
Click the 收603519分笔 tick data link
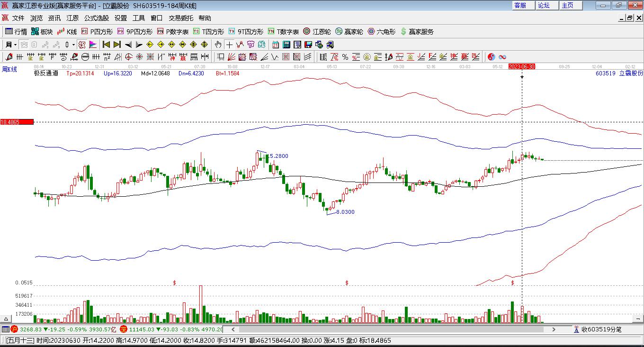coord(598,329)
